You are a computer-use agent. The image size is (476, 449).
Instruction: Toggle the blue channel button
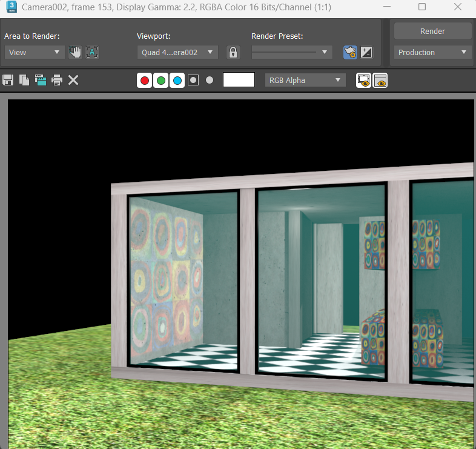(x=177, y=80)
